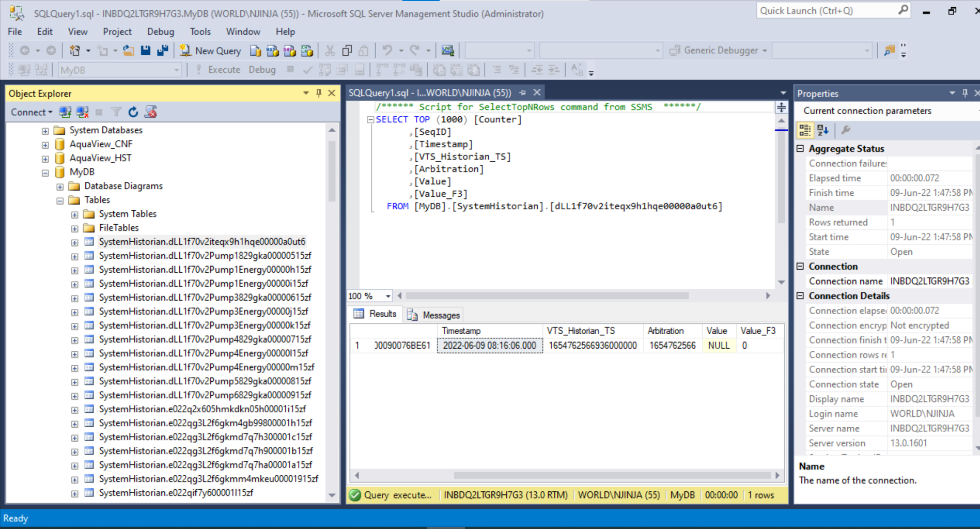Click the Connect Object Explorer icon
The image size is (980, 529).
click(x=65, y=112)
